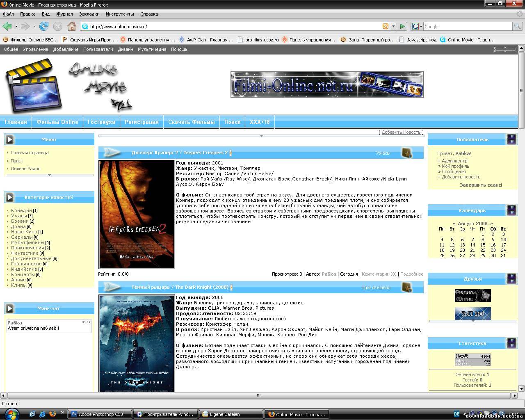Click the vertical scrollbar down arrow

pos(521,388)
